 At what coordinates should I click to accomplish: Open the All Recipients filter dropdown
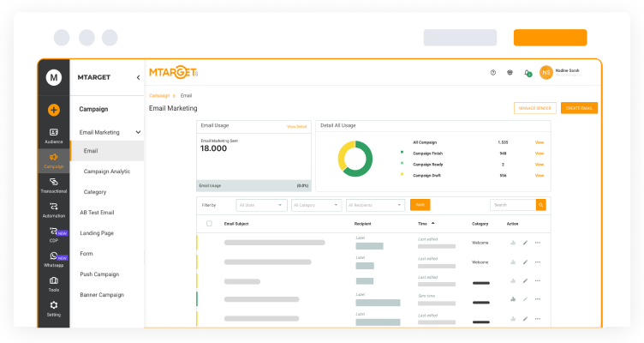375,205
